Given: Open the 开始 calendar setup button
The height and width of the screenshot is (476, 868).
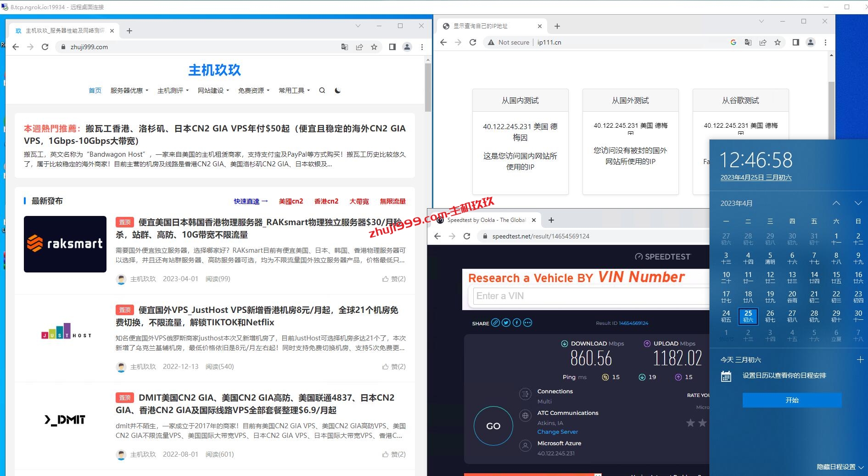Looking at the screenshot, I should coord(792,400).
